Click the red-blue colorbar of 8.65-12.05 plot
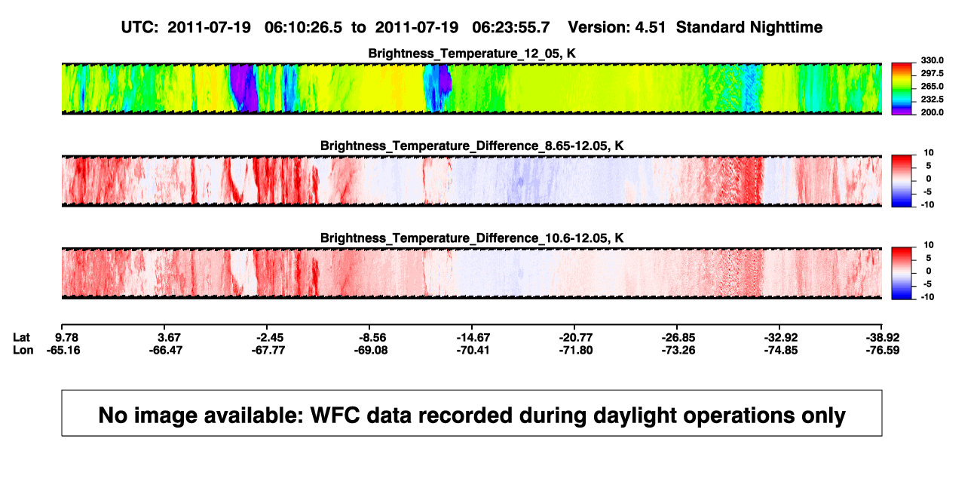The height and width of the screenshot is (503, 980). click(x=902, y=181)
